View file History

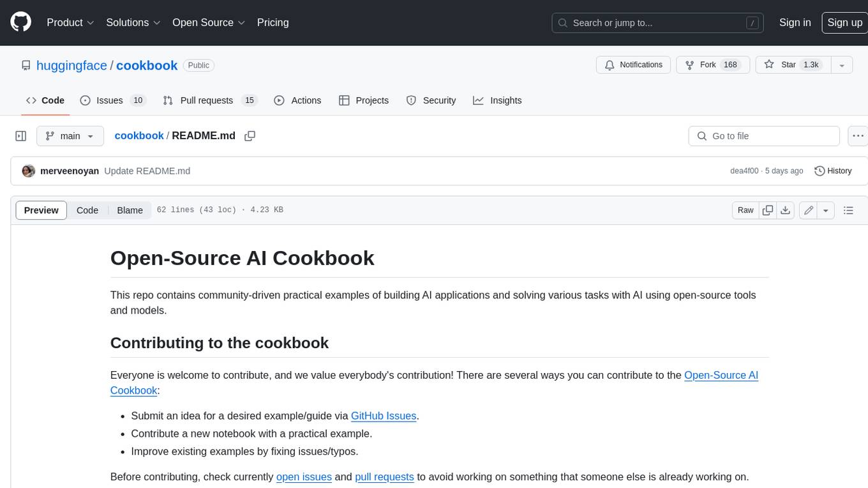(x=833, y=171)
